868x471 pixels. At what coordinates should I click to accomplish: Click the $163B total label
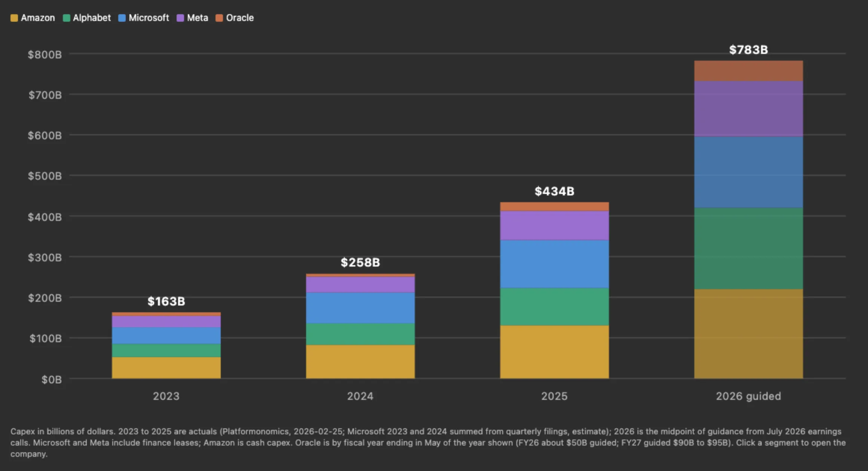166,301
